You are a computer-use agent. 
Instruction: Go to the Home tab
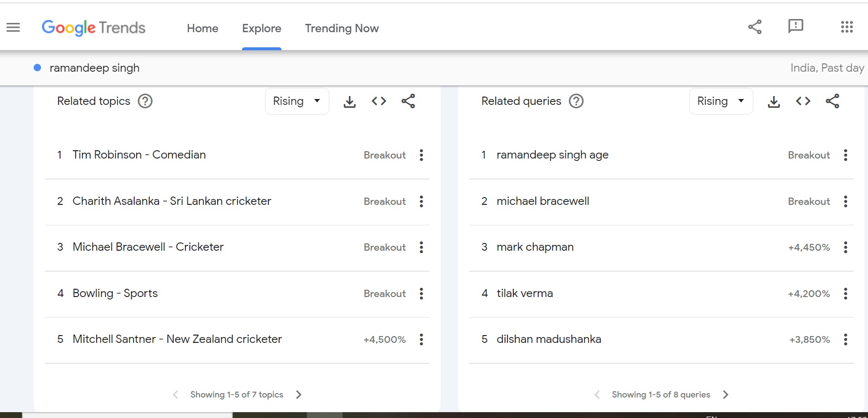click(x=202, y=28)
